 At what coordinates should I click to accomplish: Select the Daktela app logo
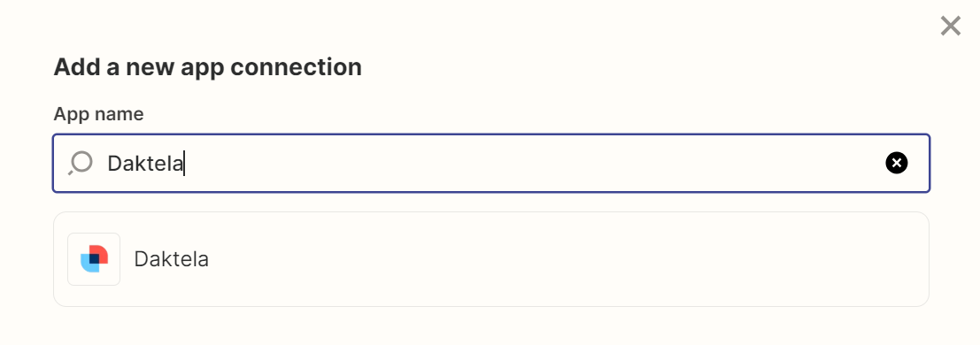[x=94, y=258]
